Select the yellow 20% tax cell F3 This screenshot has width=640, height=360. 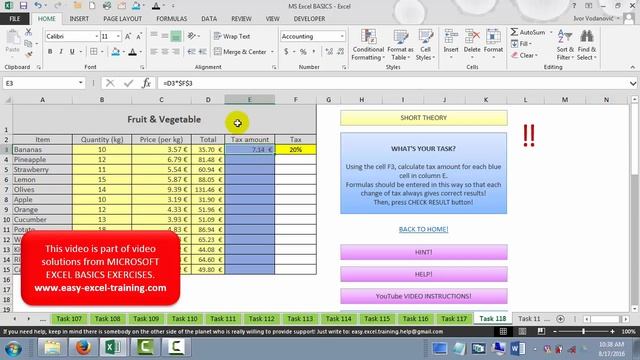coord(296,150)
